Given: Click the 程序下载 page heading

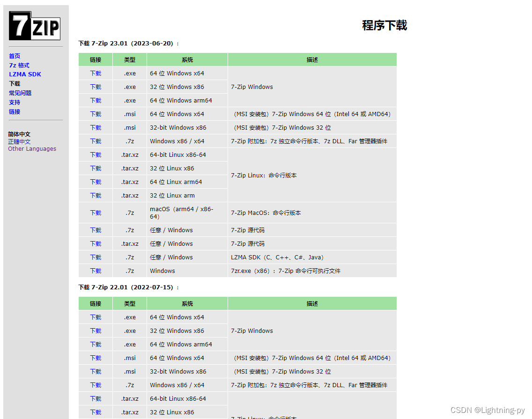Looking at the screenshot, I should [x=384, y=25].
